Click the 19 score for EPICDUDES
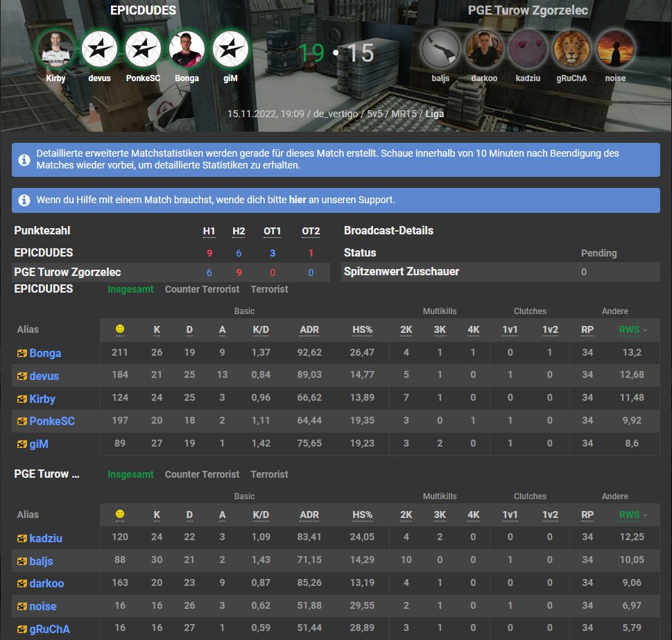This screenshot has width=672, height=640. (311, 53)
